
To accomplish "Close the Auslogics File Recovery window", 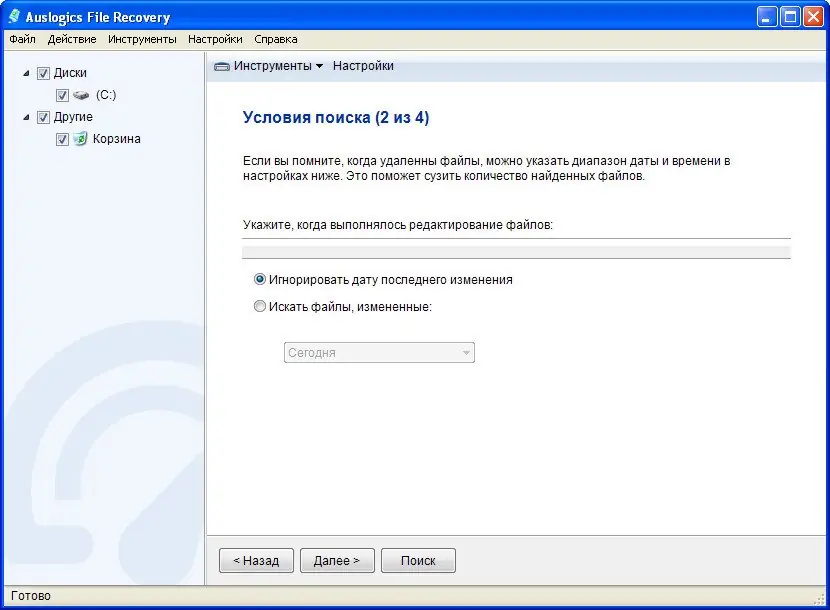I will click(x=814, y=17).
